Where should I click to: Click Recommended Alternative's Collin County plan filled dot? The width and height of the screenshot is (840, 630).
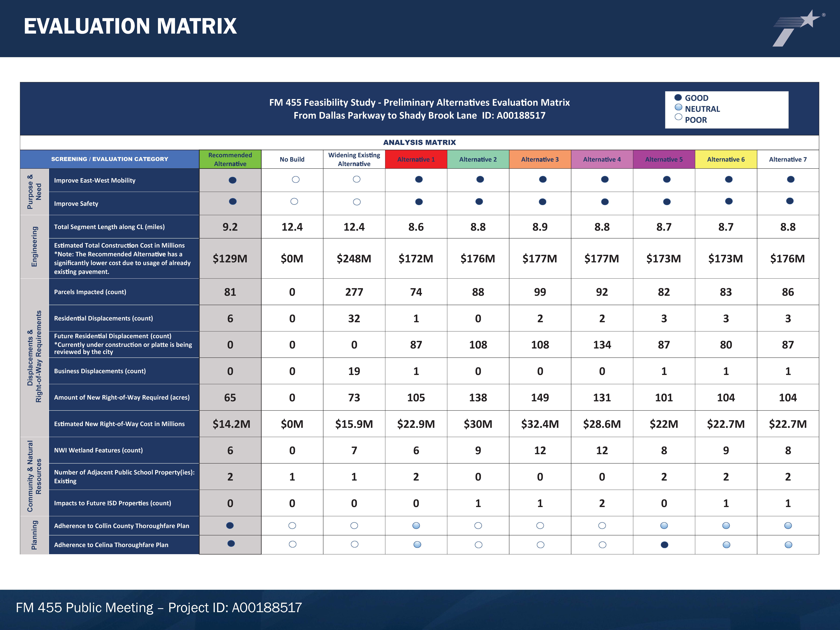(x=230, y=526)
